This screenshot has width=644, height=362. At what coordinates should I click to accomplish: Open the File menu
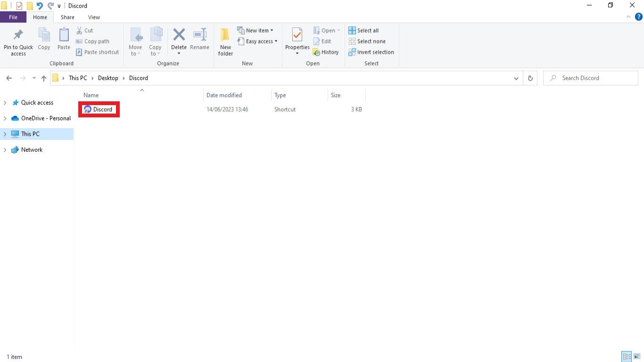click(x=13, y=16)
